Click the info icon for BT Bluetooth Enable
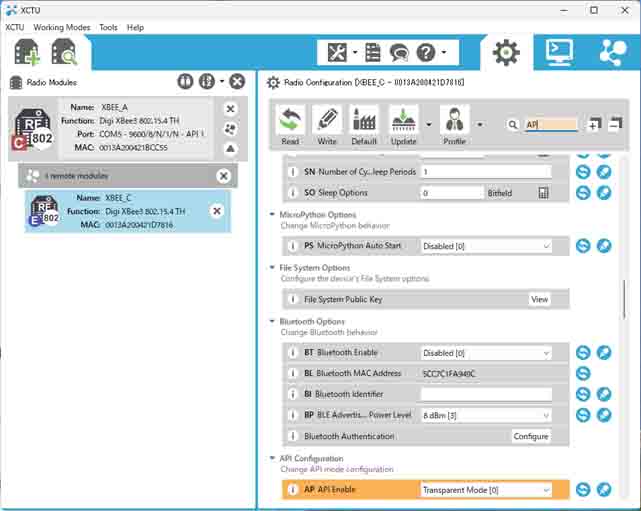Viewport: 641px width, 511px height. click(x=293, y=352)
